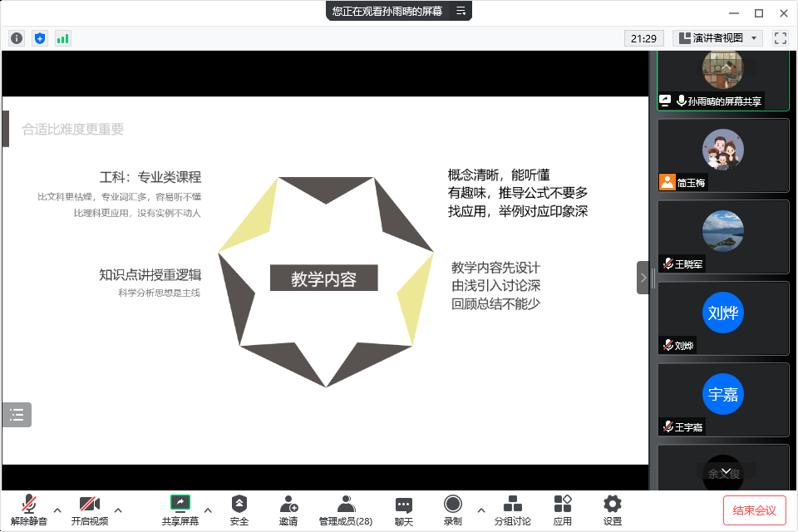Click the blue encryption shield icon
The width and height of the screenshot is (798, 532).
tap(40, 38)
